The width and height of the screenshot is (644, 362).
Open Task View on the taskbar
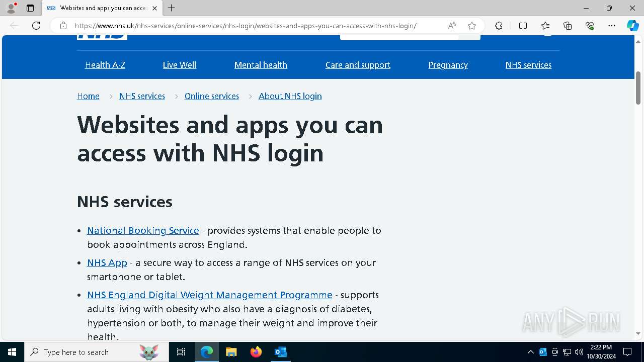181,352
